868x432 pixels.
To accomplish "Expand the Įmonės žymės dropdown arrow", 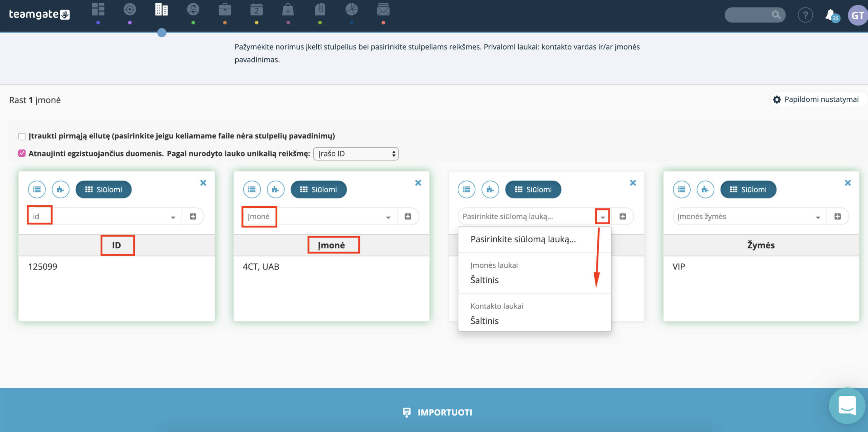I will (x=818, y=217).
